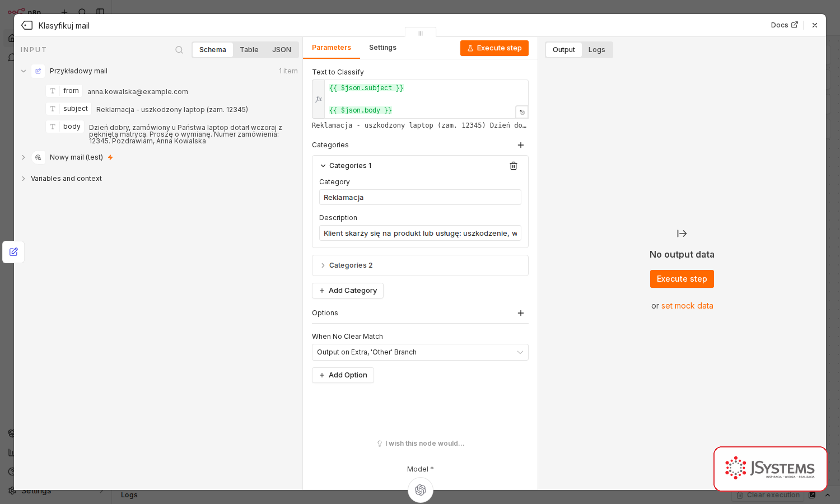Image resolution: width=840 pixels, height=504 pixels.
Task: Click the Przykładowy mail edit node icon
Action: [x=38, y=71]
